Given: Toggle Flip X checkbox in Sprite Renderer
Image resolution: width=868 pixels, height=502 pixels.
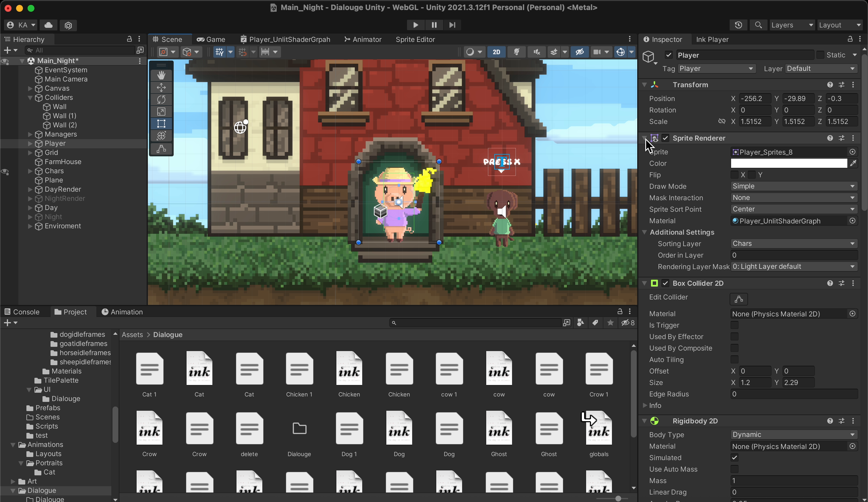Looking at the screenshot, I should click(x=734, y=175).
